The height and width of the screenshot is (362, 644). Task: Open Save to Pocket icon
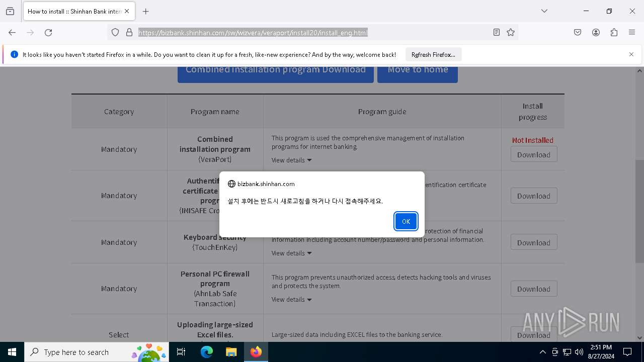click(578, 32)
